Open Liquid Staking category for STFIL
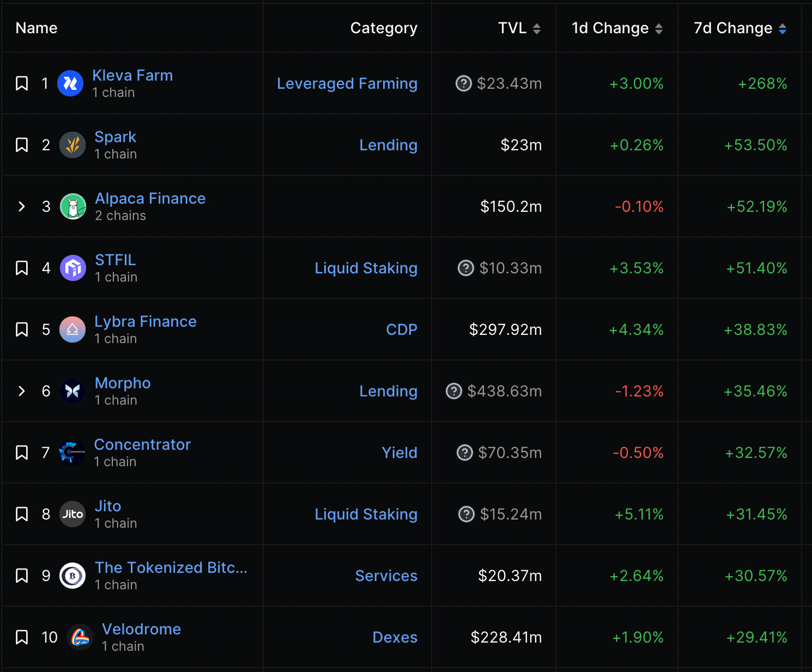 click(366, 268)
